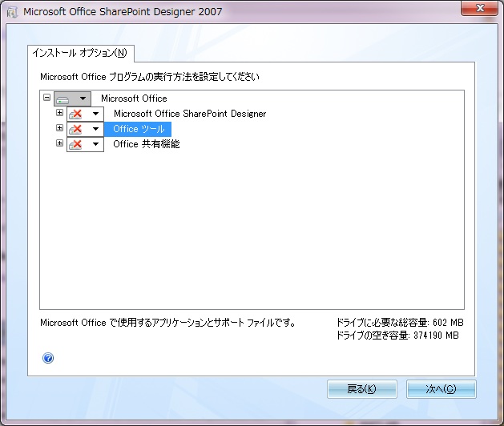The width and height of the screenshot is (504, 426).
Task: Click the 戻る(K) back button
Action: click(362, 389)
